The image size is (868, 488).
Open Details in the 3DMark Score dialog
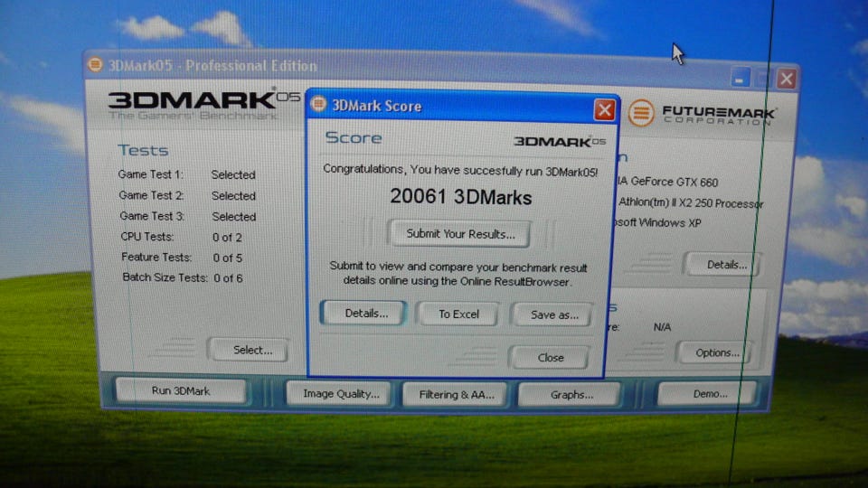click(x=364, y=314)
